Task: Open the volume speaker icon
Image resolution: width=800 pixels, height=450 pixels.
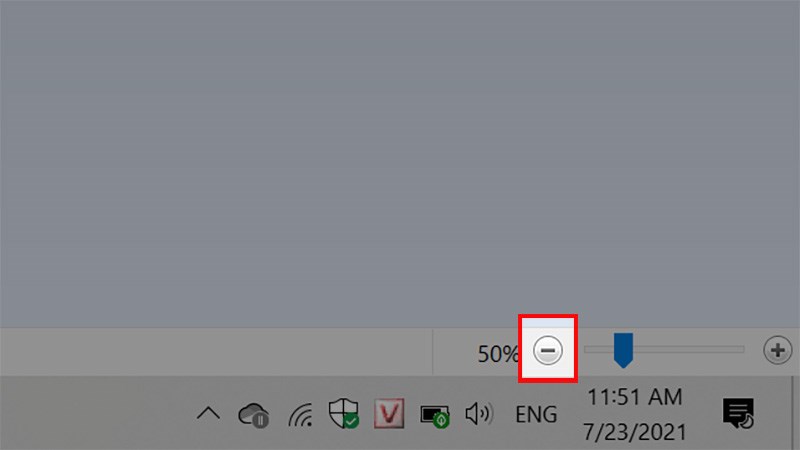Action: pos(479,414)
